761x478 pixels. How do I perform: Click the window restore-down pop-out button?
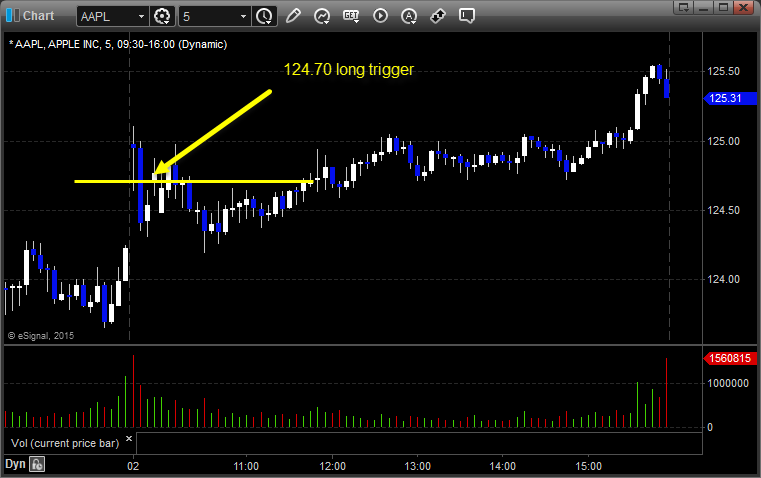[684, 7]
